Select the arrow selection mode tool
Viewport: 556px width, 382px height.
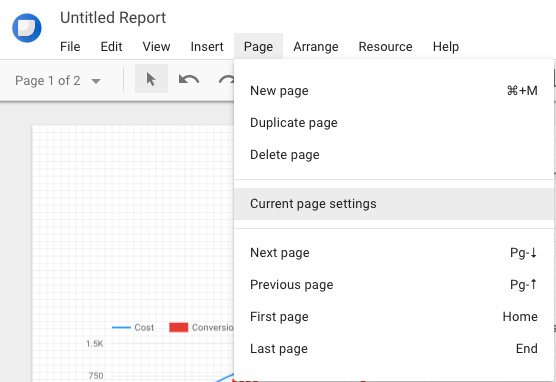(151, 79)
